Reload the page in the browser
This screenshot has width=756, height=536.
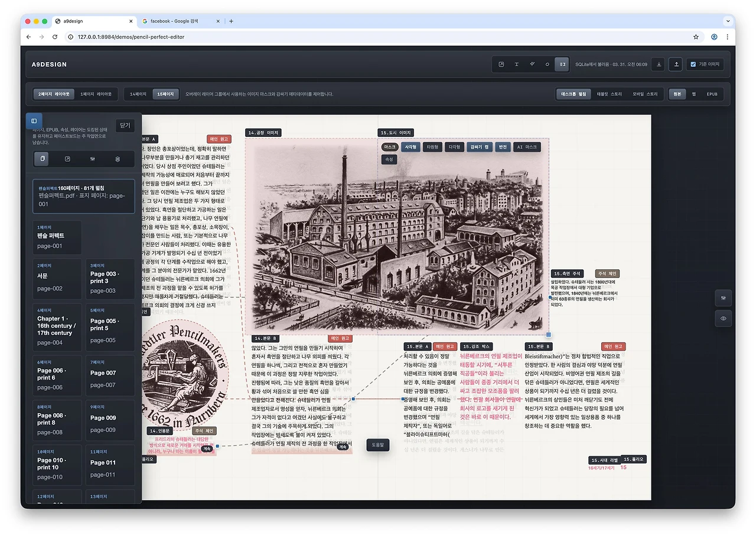(55, 37)
